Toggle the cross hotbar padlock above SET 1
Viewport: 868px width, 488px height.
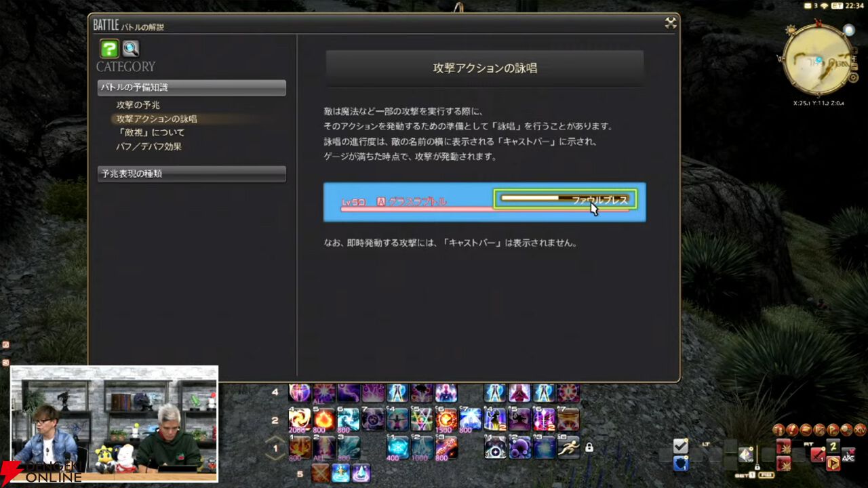[x=757, y=468]
